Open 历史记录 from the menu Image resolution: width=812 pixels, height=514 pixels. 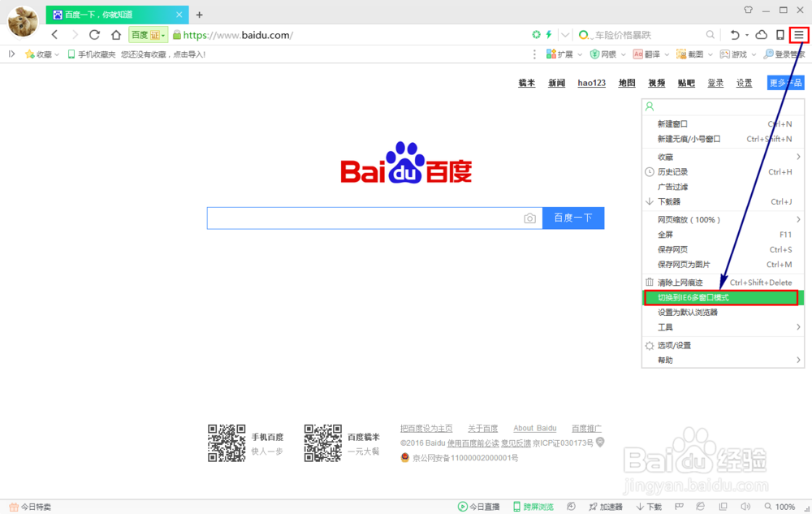point(723,172)
